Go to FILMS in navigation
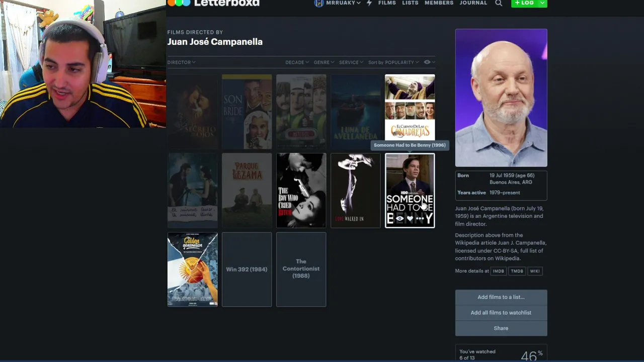Screen dimensions: 644x362 click(x=387, y=3)
